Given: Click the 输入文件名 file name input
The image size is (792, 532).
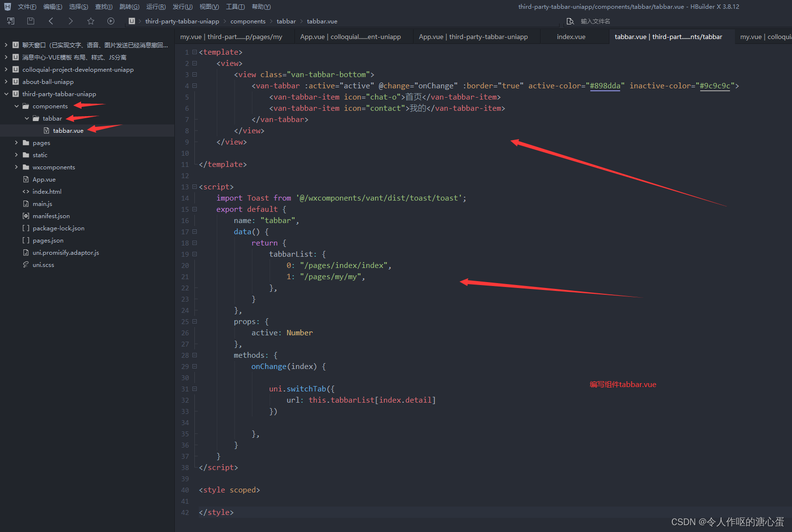Looking at the screenshot, I should click(595, 21).
